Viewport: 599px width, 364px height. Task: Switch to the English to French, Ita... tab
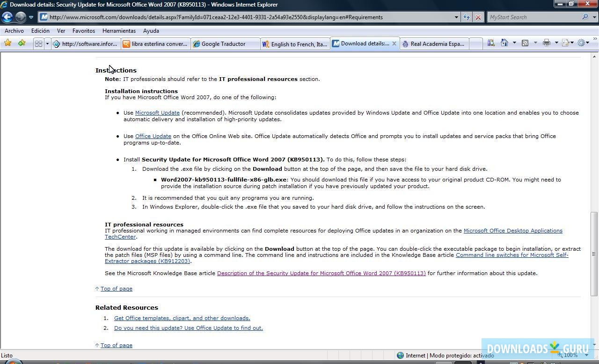(295, 44)
